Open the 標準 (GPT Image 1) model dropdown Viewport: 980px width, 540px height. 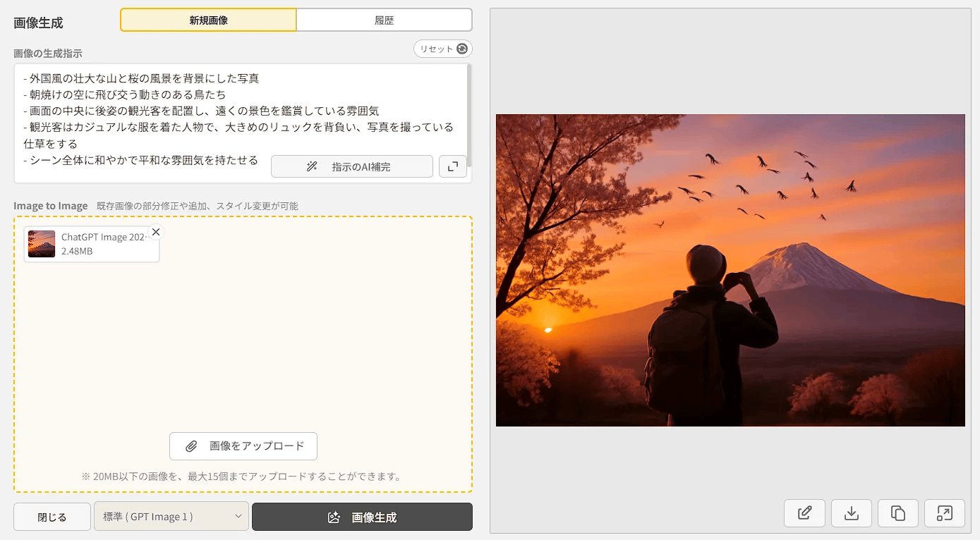coord(171,517)
